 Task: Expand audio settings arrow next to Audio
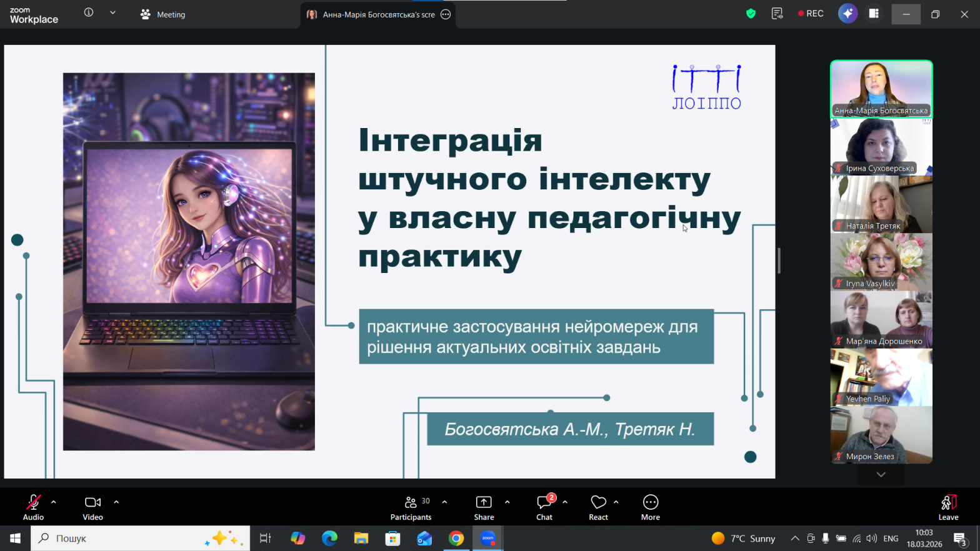click(54, 502)
